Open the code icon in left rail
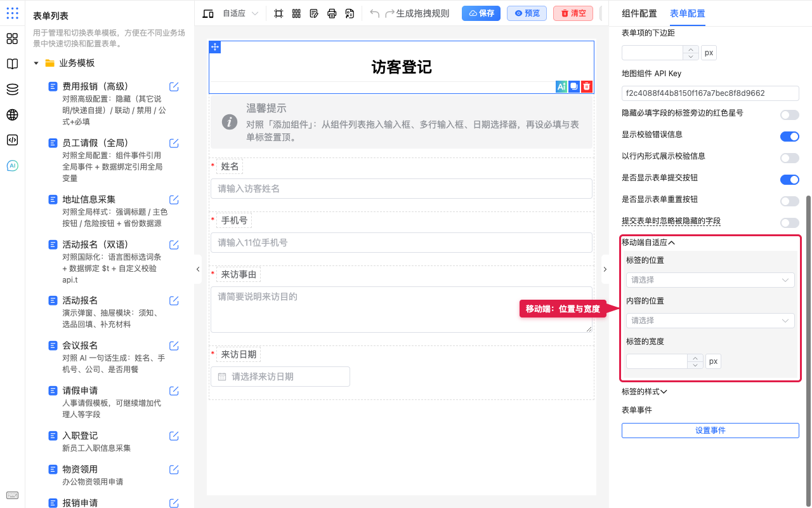Viewport: 812px width, 508px height. (12, 140)
